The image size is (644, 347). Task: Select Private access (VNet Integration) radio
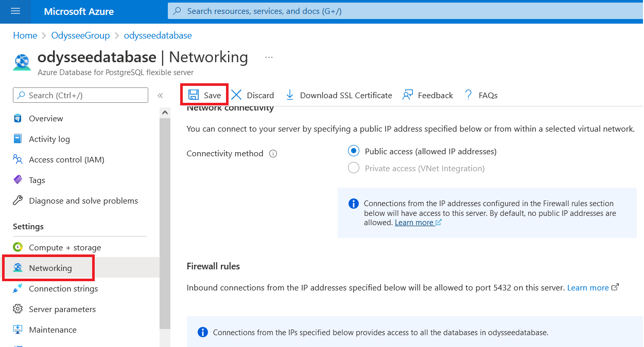pyautogui.click(x=354, y=168)
